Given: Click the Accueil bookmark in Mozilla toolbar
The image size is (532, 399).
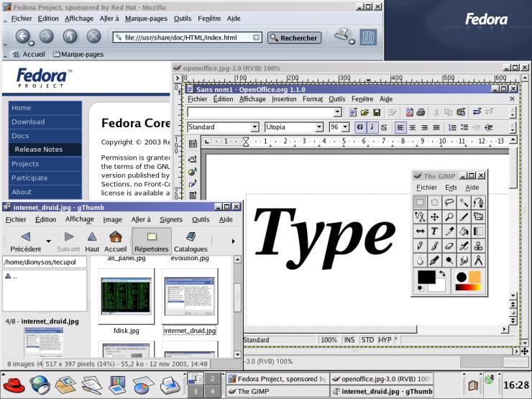Looking at the screenshot, I should tap(29, 55).
